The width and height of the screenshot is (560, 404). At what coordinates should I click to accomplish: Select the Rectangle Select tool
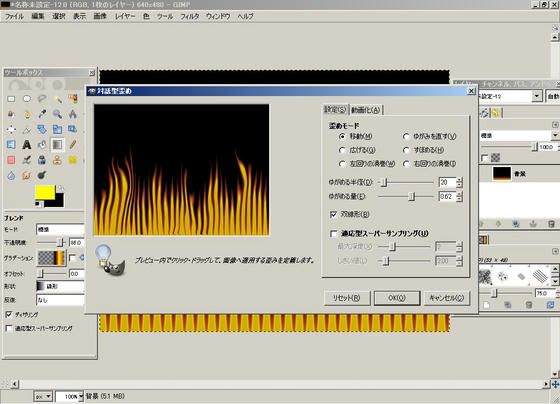coord(11,99)
